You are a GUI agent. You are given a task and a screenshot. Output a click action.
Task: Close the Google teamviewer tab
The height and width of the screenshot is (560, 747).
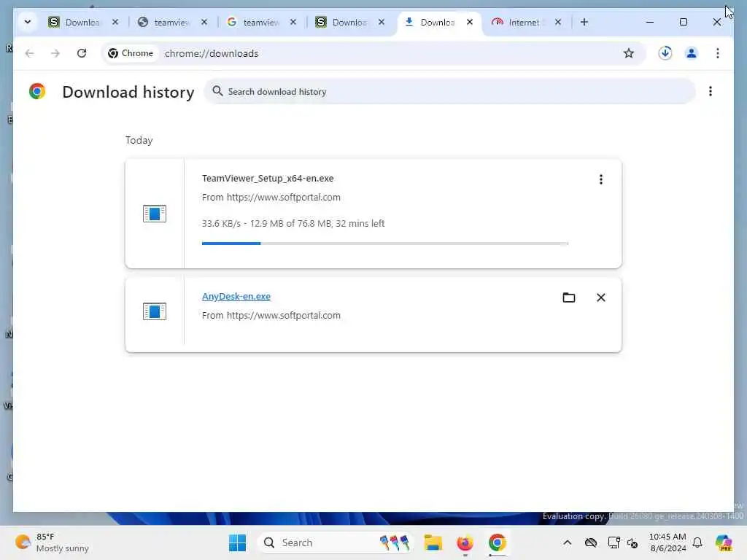[293, 22]
